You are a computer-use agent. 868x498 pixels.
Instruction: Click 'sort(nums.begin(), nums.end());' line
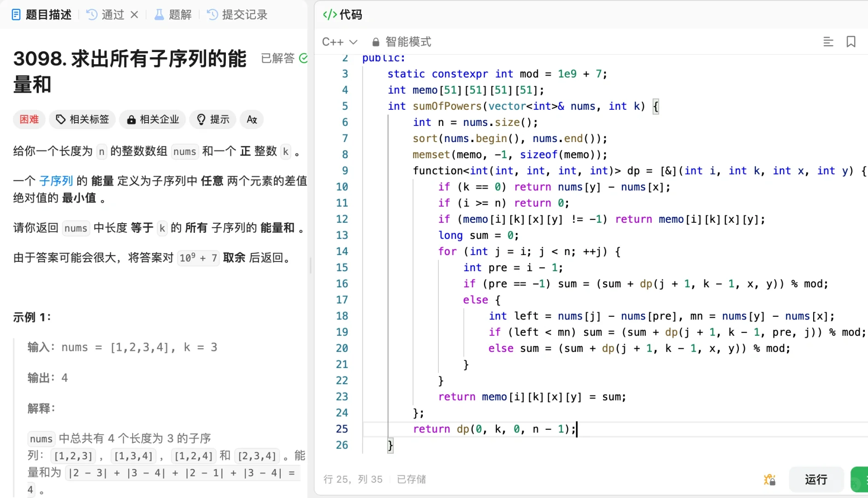(x=510, y=138)
